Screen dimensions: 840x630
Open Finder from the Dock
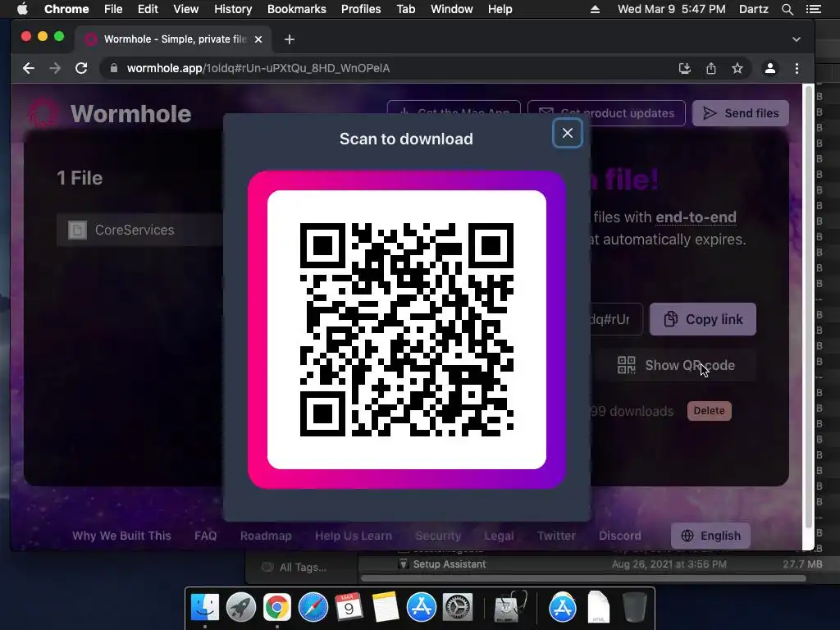(204, 607)
